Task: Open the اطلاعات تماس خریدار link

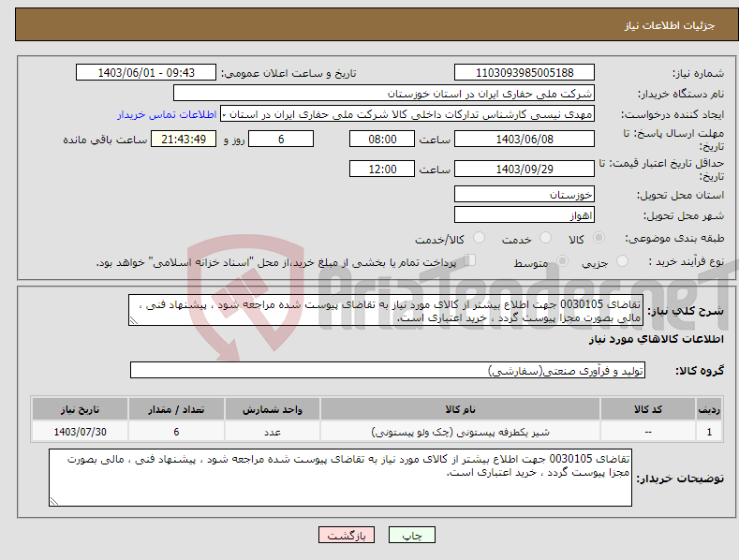Action: (167, 114)
